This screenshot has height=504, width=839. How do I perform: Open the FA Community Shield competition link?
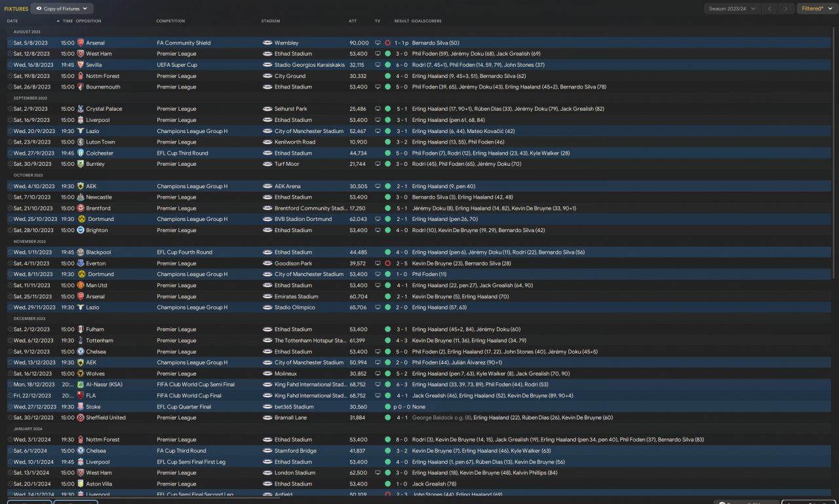[184, 43]
